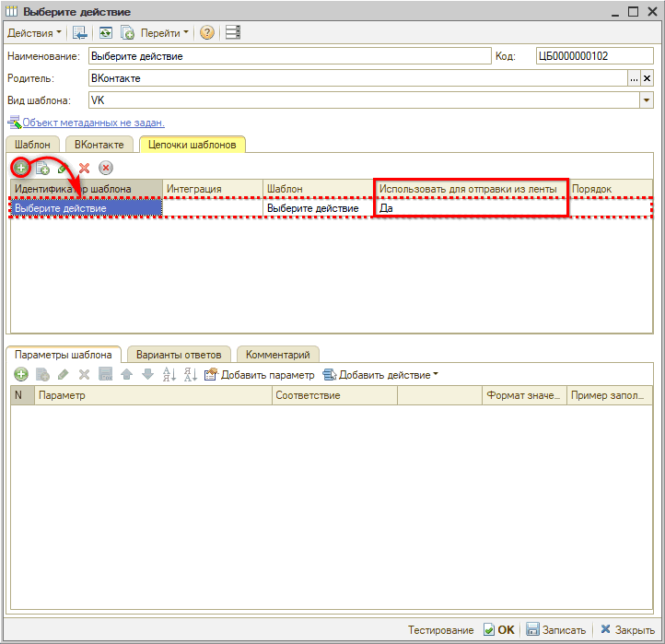Click the form settings list icon in top toolbar
Screen dimensions: 665x644
click(x=232, y=33)
